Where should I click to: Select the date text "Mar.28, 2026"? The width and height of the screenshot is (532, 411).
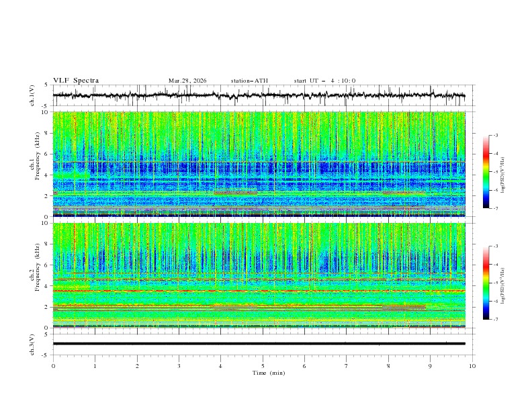(x=187, y=81)
